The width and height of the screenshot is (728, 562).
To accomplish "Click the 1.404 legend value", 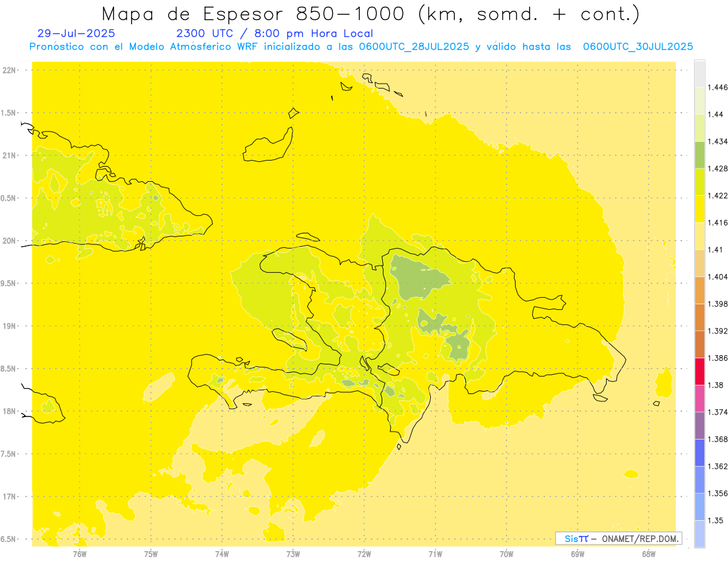I will pos(718,276).
